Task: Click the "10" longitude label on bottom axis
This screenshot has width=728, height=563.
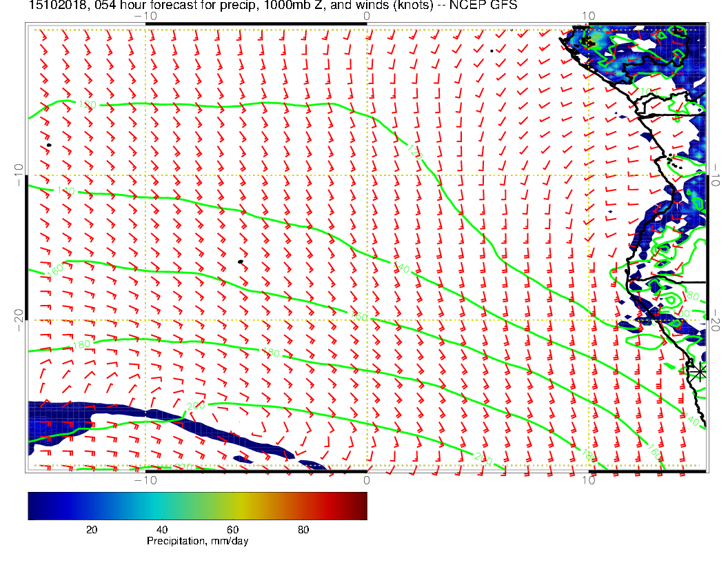Action: [x=588, y=481]
